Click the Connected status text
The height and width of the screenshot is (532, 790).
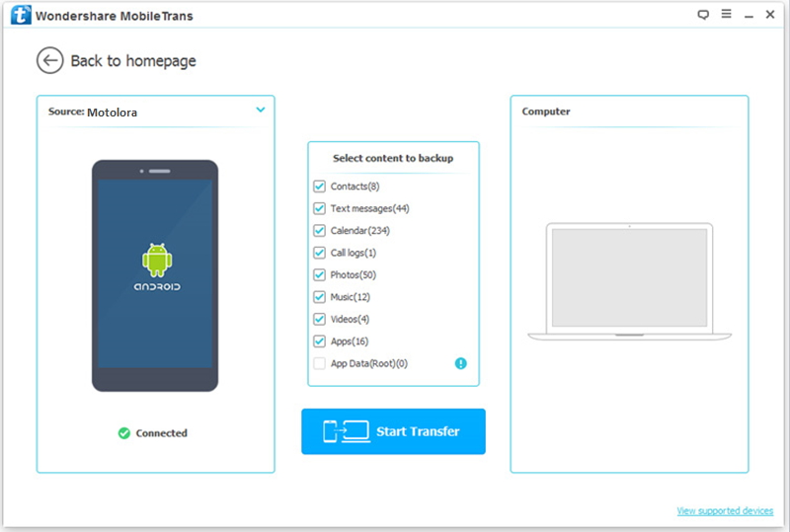[x=161, y=433]
